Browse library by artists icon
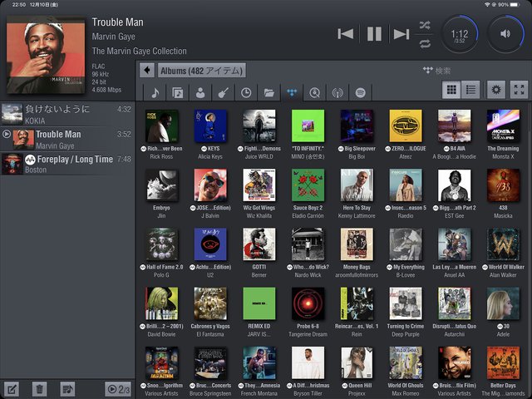This screenshot has width=532, height=399. [200, 92]
